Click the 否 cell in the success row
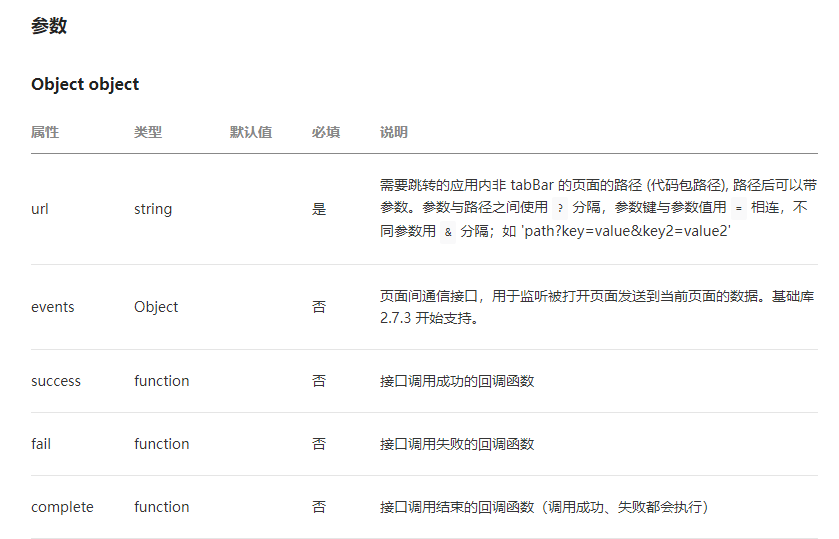839x539 pixels. pos(319,381)
